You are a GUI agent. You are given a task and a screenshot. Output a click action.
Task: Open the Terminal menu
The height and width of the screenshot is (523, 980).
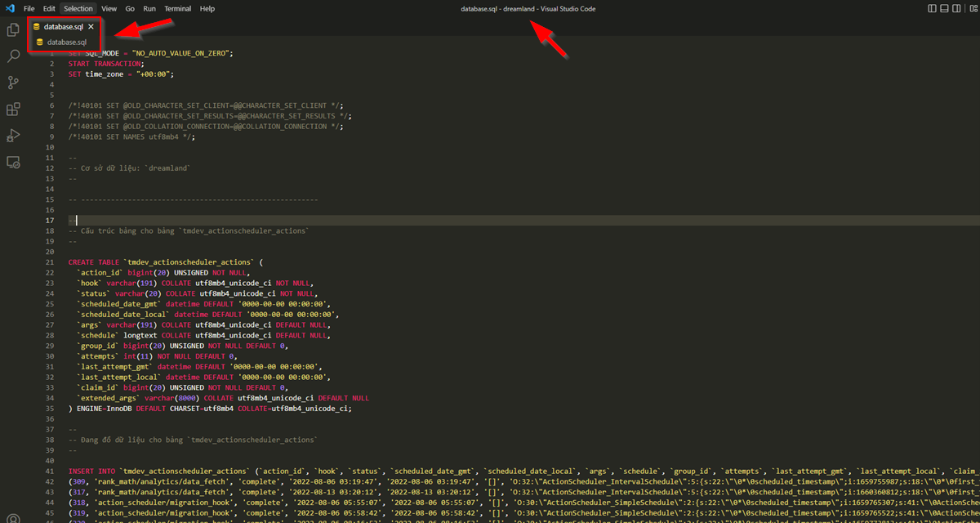(x=177, y=8)
